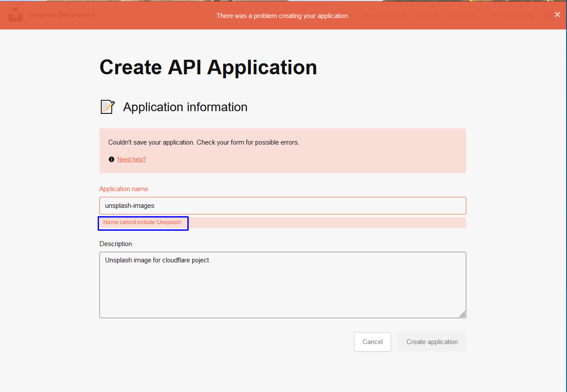Screen dimensions: 567x392
Task: Click the 'Couldn't save your application' message
Action: pyautogui.click(x=204, y=142)
